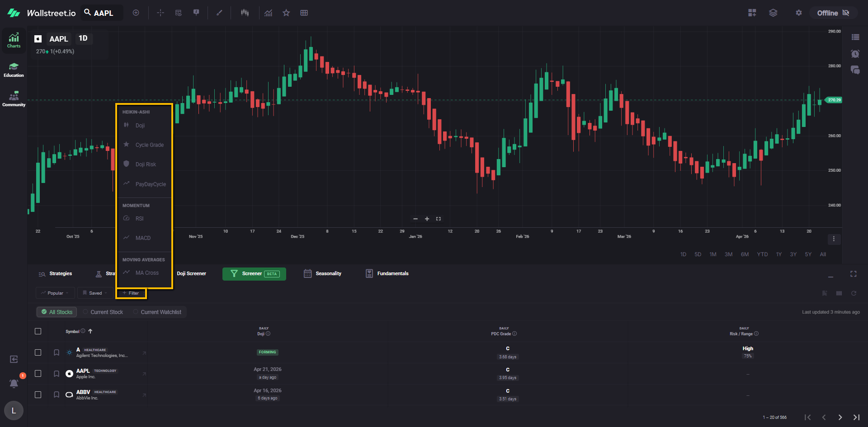Image resolution: width=868 pixels, height=427 pixels.
Task: Select the drawing brush tool
Action: [219, 13]
